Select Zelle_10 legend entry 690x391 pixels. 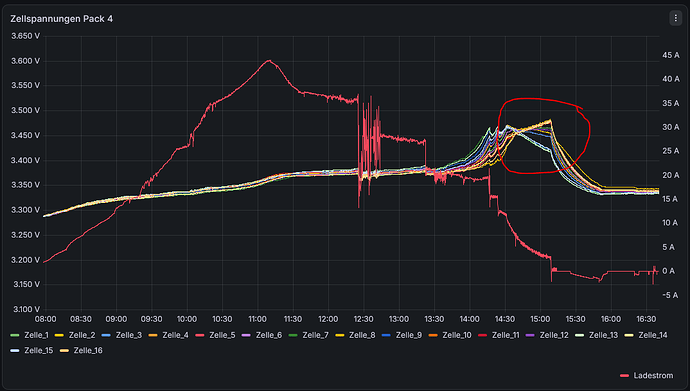pyautogui.click(x=450, y=335)
